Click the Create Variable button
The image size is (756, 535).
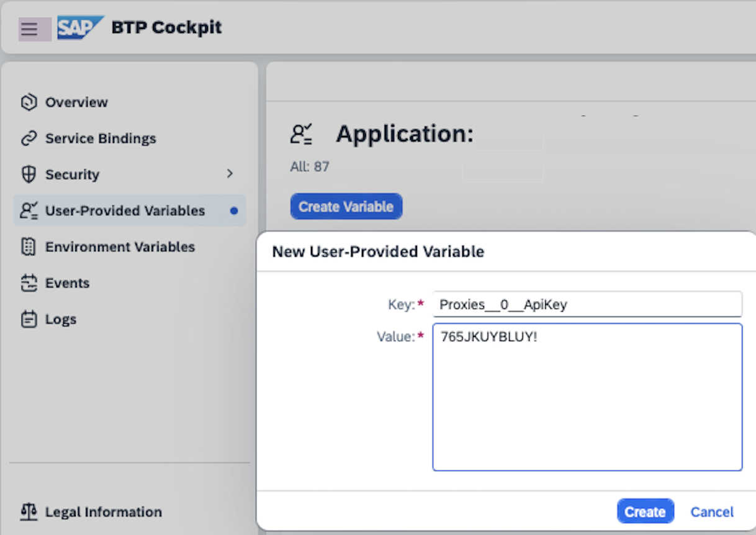(346, 207)
